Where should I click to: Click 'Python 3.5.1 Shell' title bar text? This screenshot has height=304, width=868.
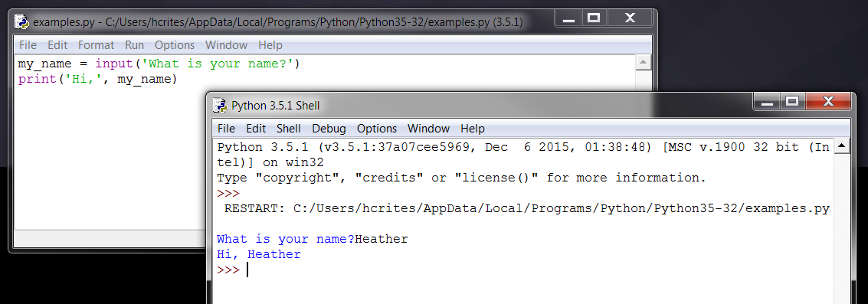click(276, 106)
